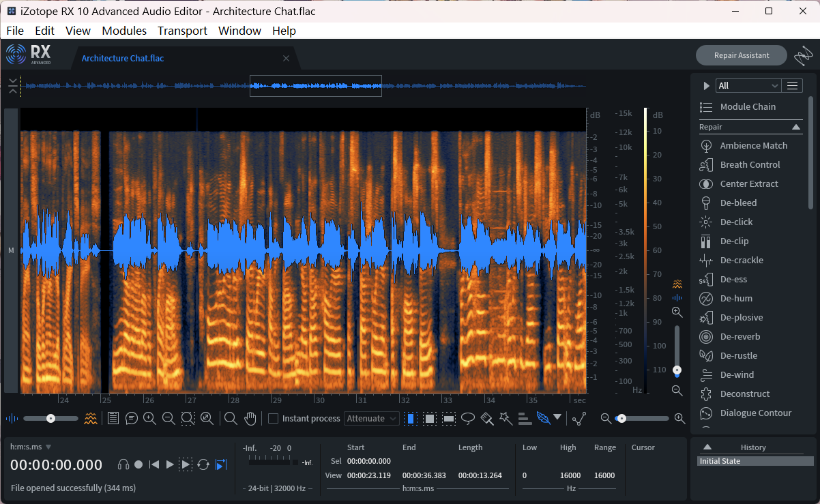Open the Dialogue Contour module
This screenshot has width=820, height=504.
coord(746,413)
